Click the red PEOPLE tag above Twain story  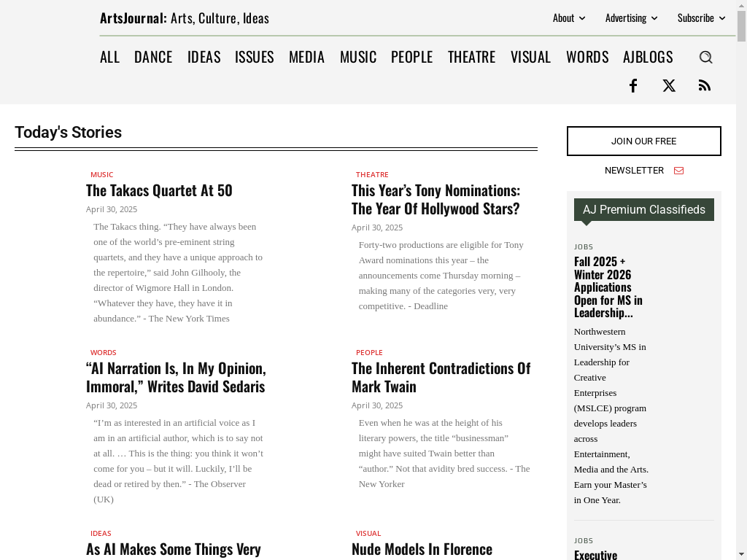[369, 352]
